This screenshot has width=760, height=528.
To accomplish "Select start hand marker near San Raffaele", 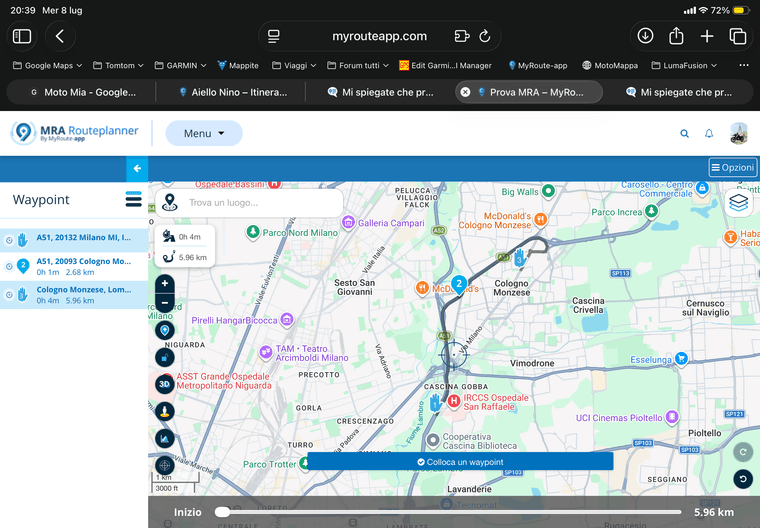I will [x=435, y=402].
